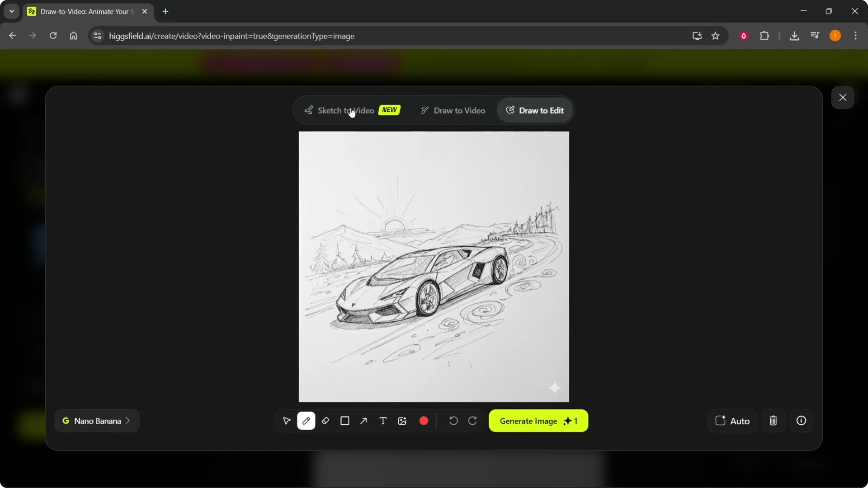Open the tab search chevron in browser titlebar

point(11,11)
